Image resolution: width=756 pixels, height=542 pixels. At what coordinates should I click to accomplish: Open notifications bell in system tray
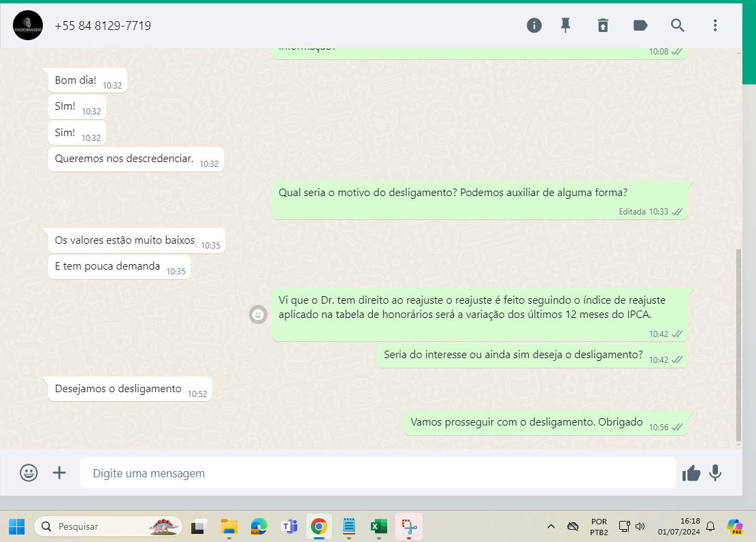[x=710, y=526]
